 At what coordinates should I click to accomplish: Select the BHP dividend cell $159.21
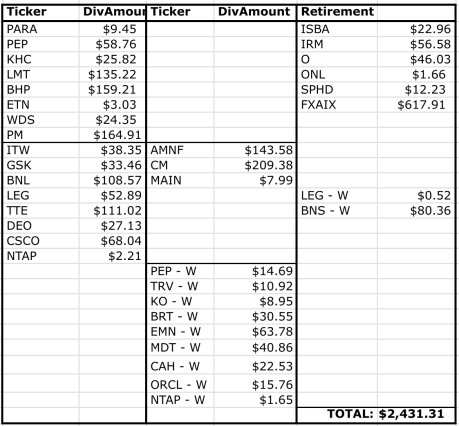click(x=112, y=89)
